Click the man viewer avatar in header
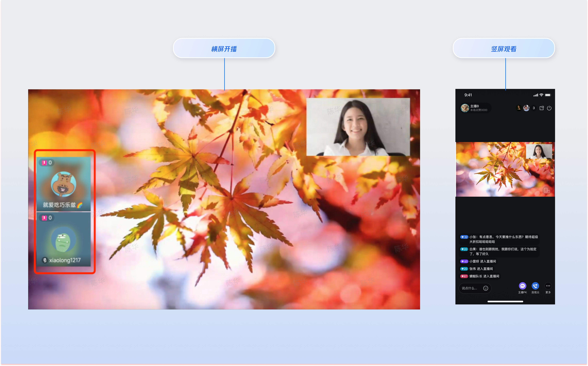 click(526, 108)
